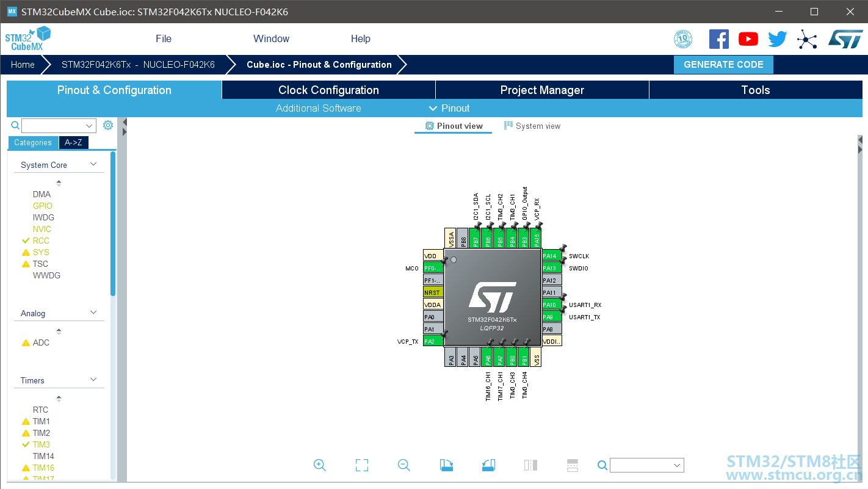Viewport: 868px width, 489px height.
Task: Select the NVIC peripheral
Action: pyautogui.click(x=42, y=229)
